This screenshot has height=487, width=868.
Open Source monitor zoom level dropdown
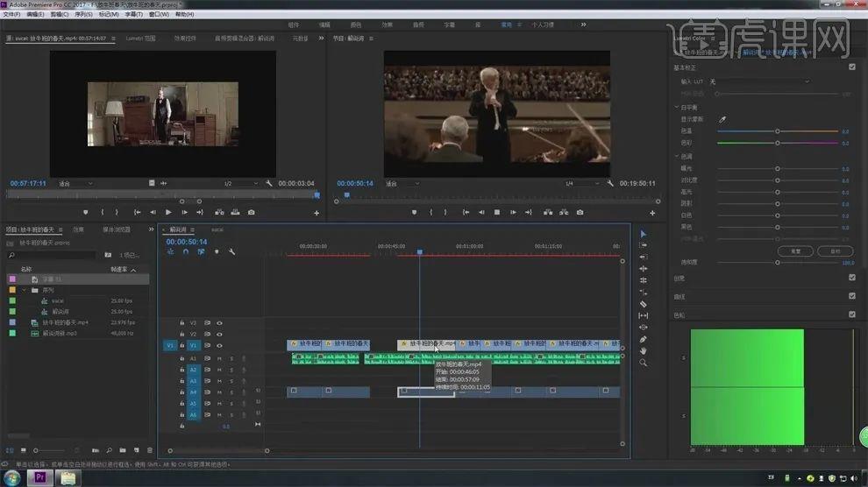tap(75, 184)
